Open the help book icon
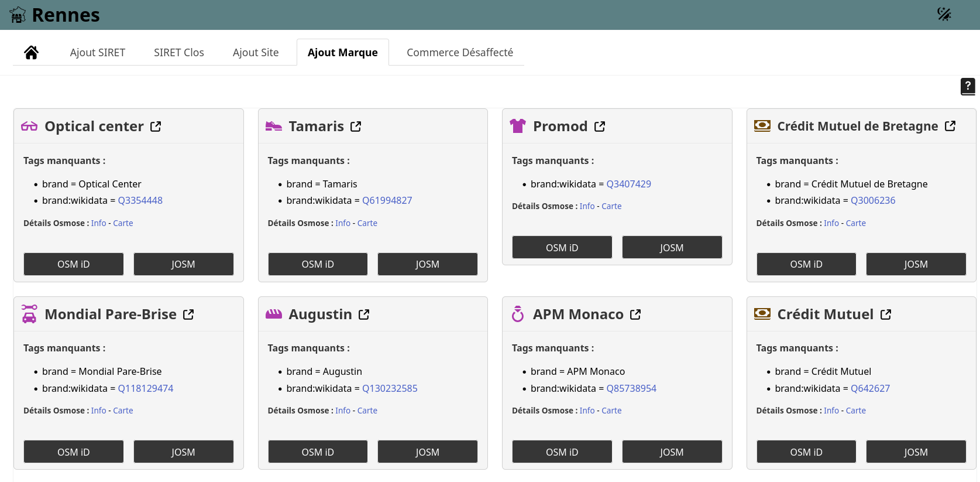Screen dimensions: 980x482 [968, 86]
